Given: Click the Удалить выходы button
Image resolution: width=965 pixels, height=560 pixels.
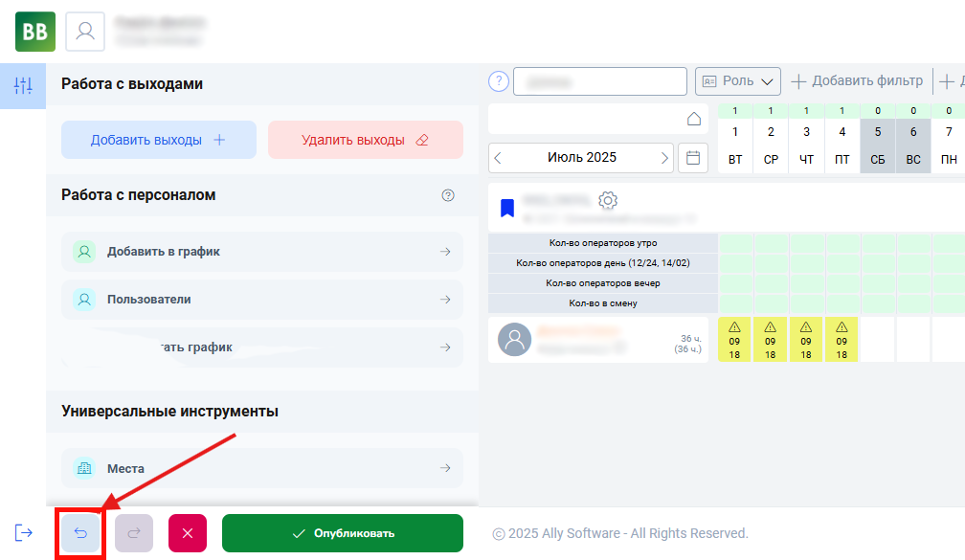Looking at the screenshot, I should coord(365,140).
